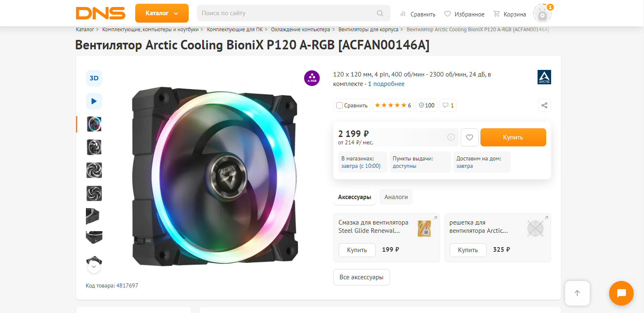
Task: Open the price info icon
Action: [x=451, y=137]
